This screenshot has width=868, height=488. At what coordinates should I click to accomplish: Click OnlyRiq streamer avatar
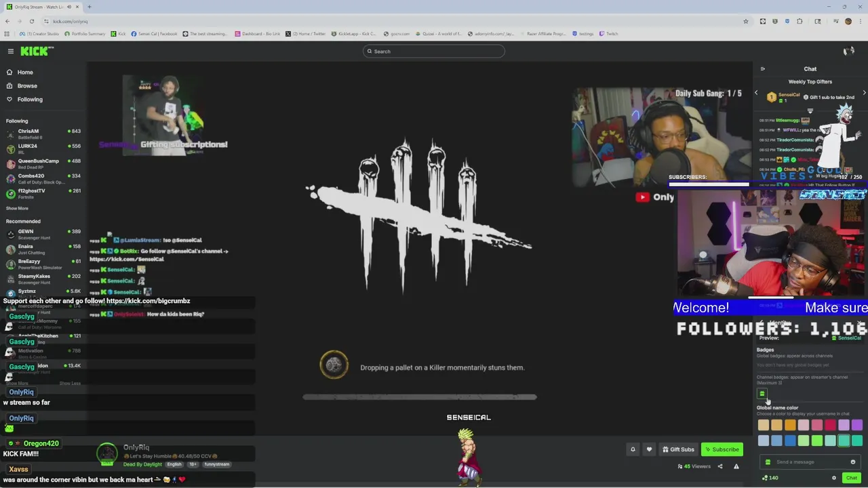(x=107, y=453)
